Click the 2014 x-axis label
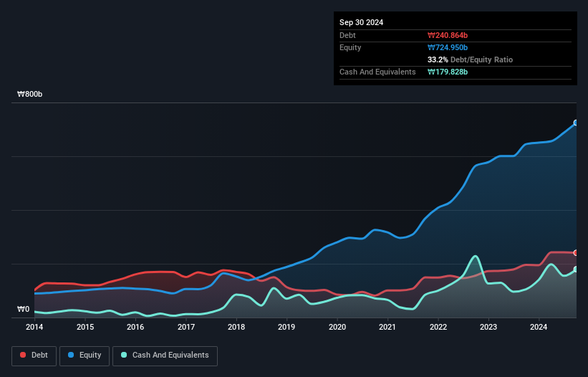This screenshot has height=377, width=588. click(x=34, y=327)
